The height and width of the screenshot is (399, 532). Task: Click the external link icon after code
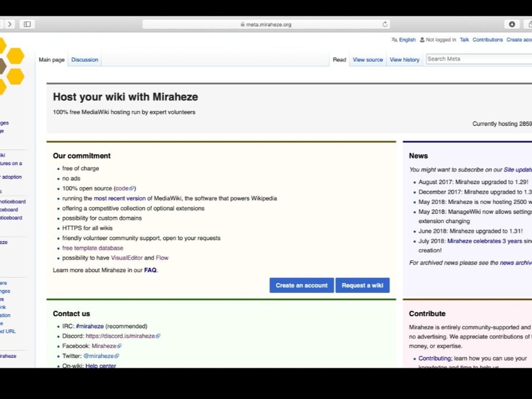click(132, 188)
